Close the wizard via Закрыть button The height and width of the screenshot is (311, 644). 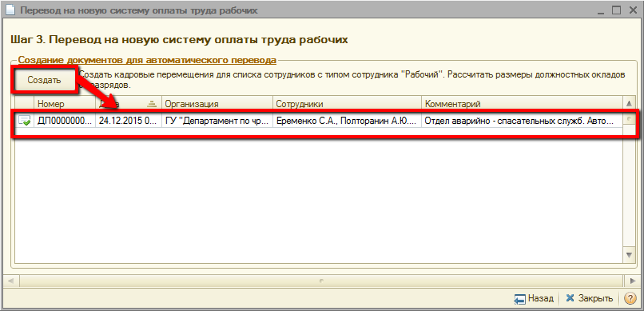click(x=589, y=299)
